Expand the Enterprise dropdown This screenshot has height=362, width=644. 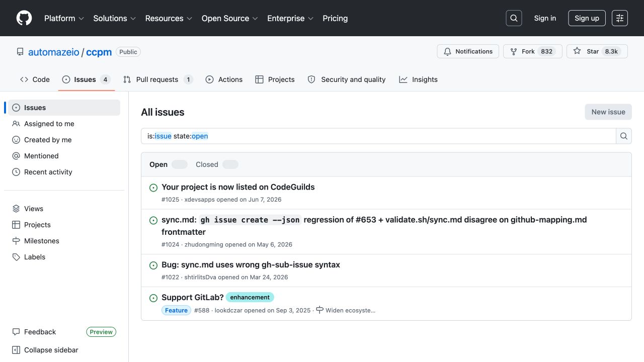point(290,18)
